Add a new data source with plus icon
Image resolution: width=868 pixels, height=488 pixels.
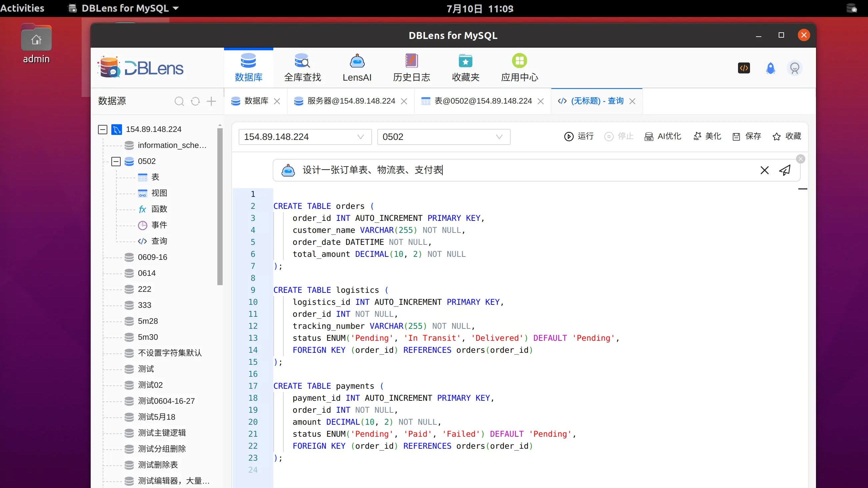point(211,101)
